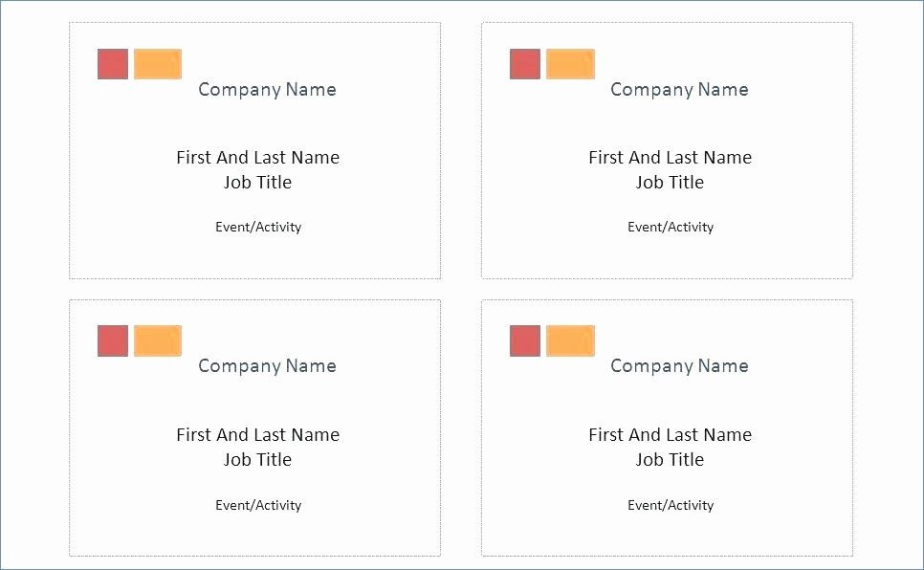
Task: Select the orange logo rectangle in bottom-right badge
Action: pyautogui.click(x=570, y=340)
